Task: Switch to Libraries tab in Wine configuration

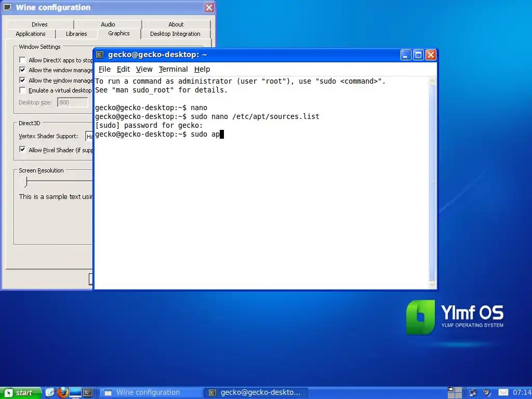Action: pyautogui.click(x=76, y=34)
